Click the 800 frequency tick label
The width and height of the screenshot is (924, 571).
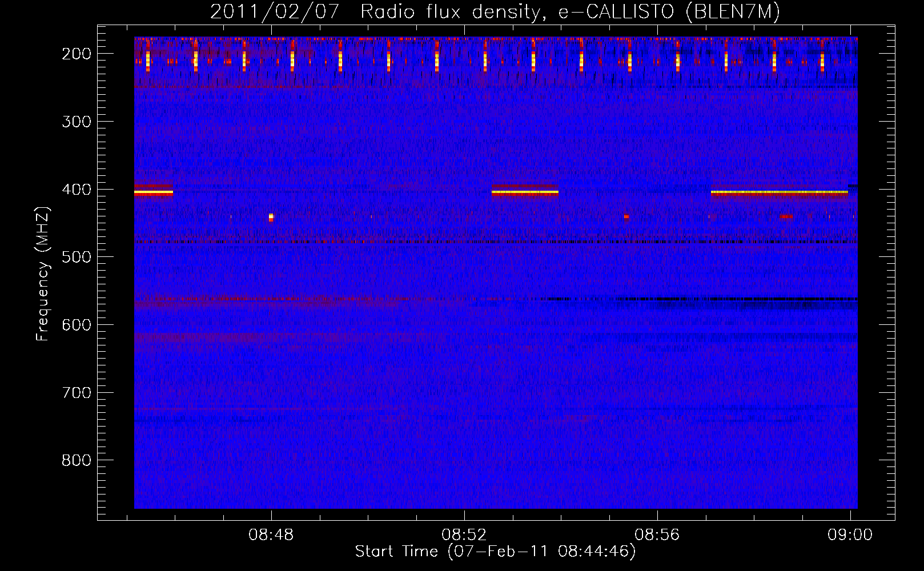point(77,460)
